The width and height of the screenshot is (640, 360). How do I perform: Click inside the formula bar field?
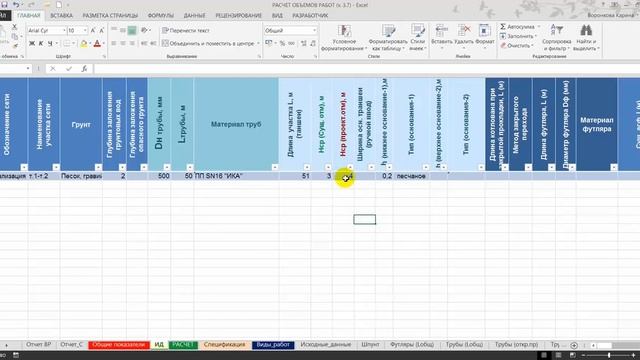[x=366, y=69]
